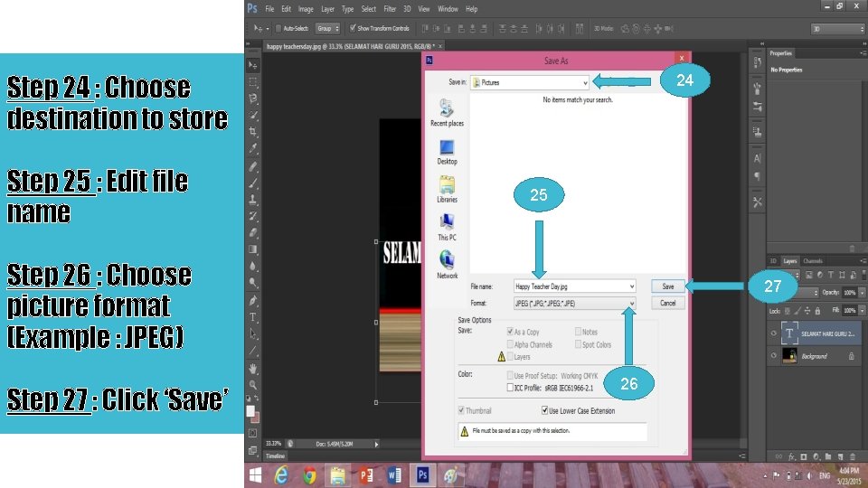Open the Filter menu

[390, 9]
